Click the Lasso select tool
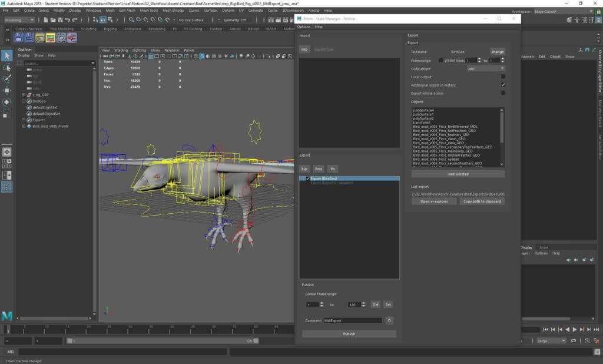Screen dimensions: 603x364 [7, 67]
